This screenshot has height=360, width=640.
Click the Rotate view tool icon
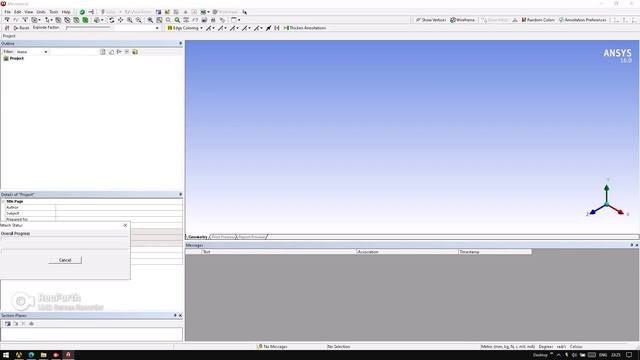[111, 20]
